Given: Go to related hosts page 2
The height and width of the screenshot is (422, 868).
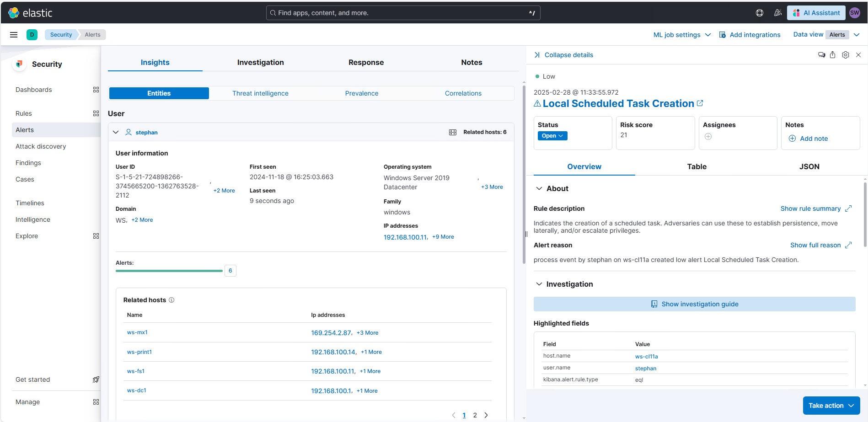Looking at the screenshot, I should [x=475, y=415].
